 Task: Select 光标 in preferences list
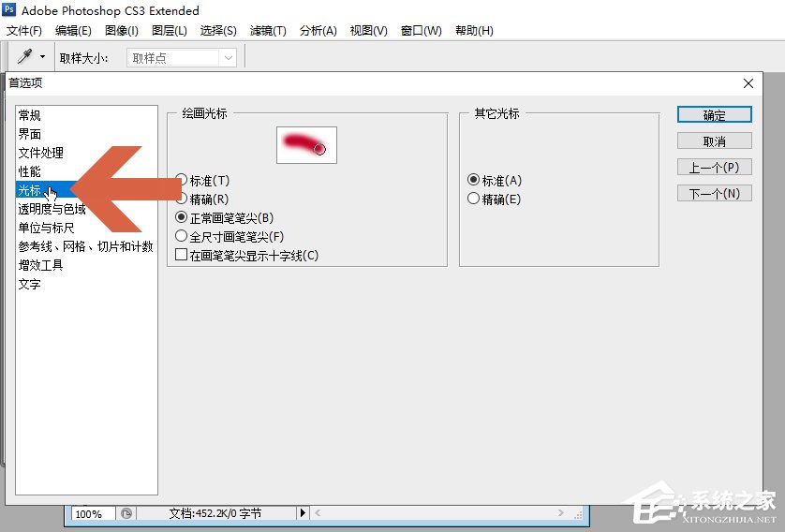click(86, 191)
